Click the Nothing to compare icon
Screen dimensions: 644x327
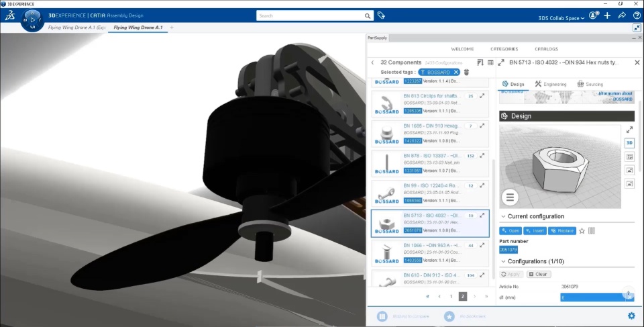(382, 316)
